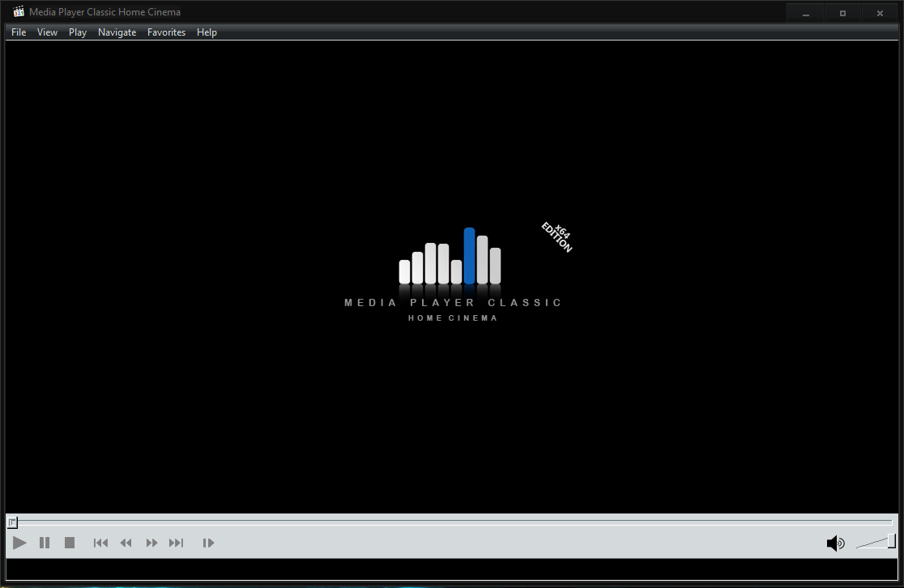This screenshot has width=904, height=588.
Task: Click the seek bar track
Action: pyautogui.click(x=452, y=522)
